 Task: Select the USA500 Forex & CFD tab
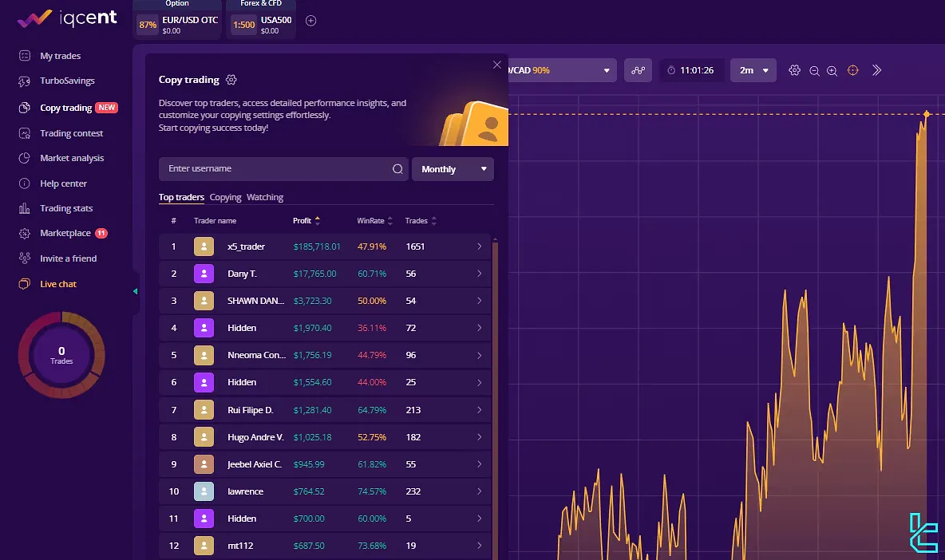click(x=261, y=24)
